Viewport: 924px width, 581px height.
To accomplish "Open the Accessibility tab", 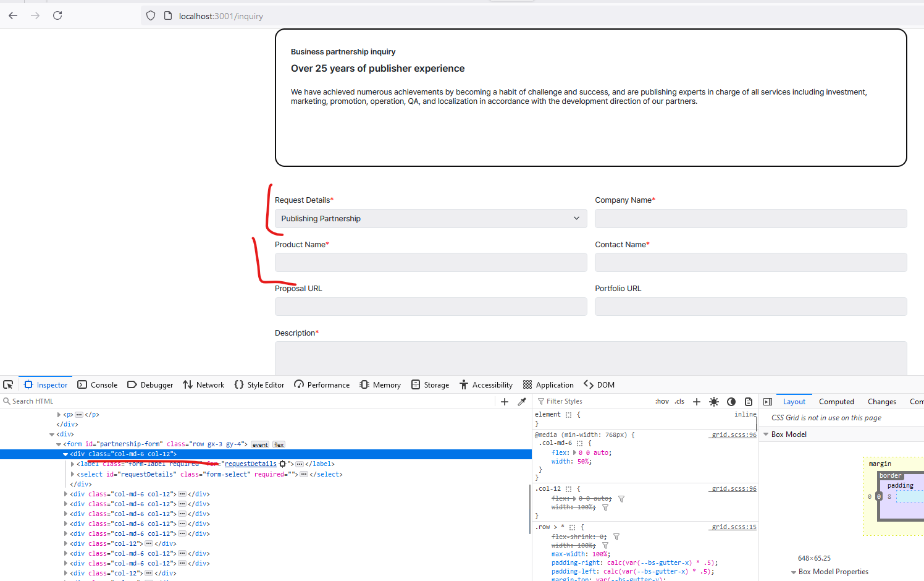I will click(x=486, y=384).
